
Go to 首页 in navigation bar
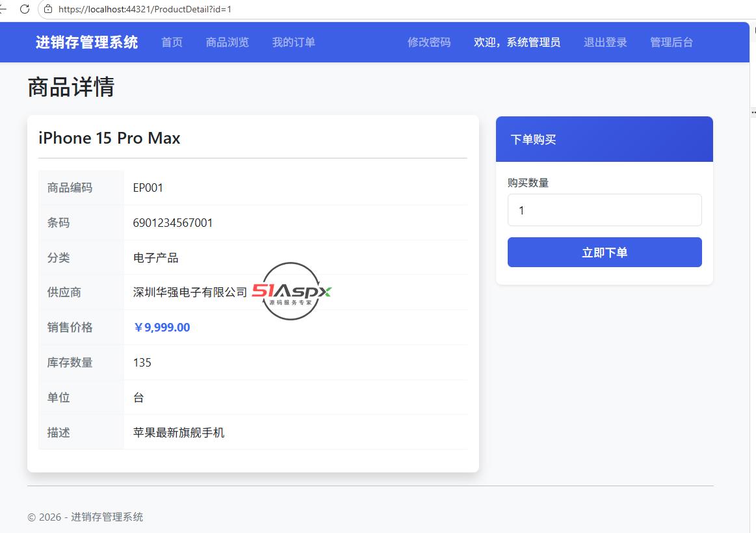tap(172, 42)
